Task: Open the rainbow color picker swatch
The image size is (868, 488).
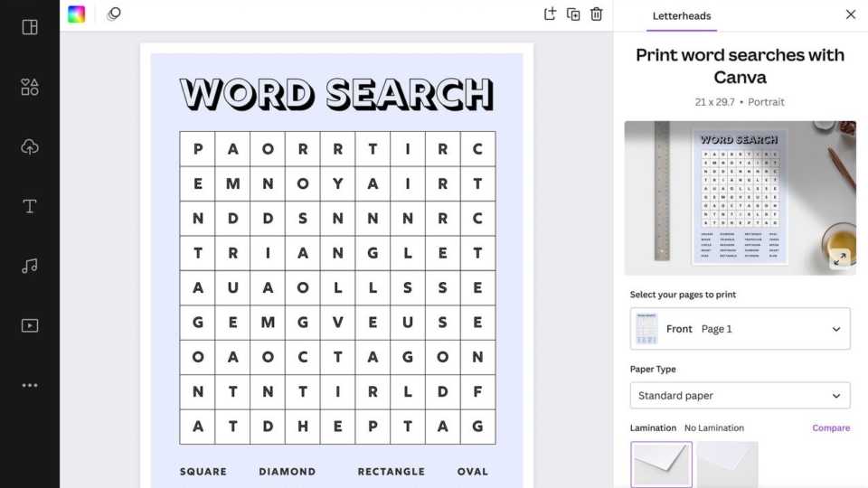Action: [77, 14]
